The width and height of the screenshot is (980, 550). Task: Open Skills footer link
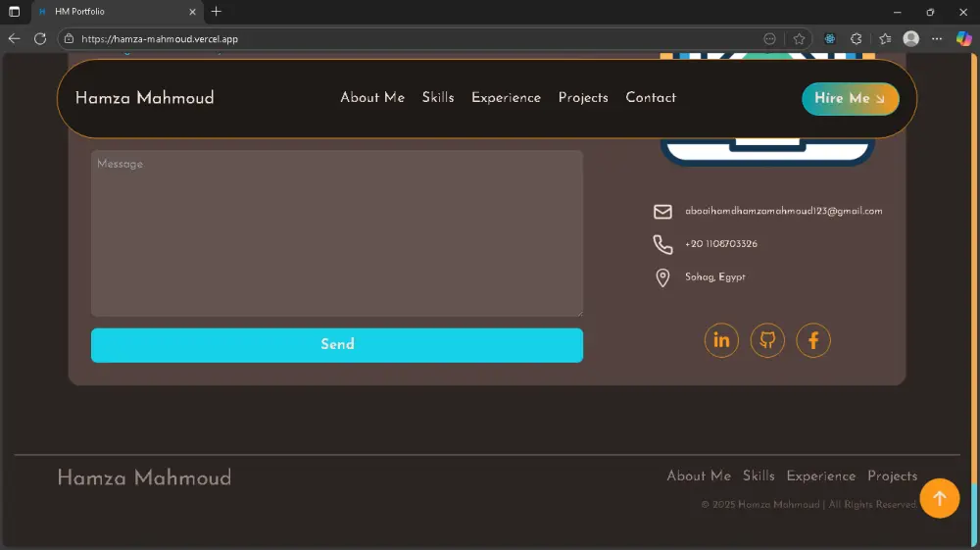(759, 476)
